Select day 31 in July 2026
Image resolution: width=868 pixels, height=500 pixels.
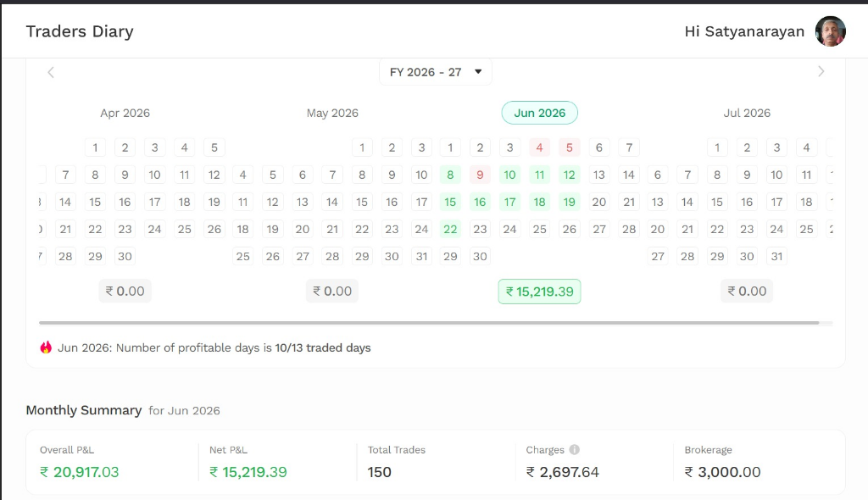(x=776, y=257)
